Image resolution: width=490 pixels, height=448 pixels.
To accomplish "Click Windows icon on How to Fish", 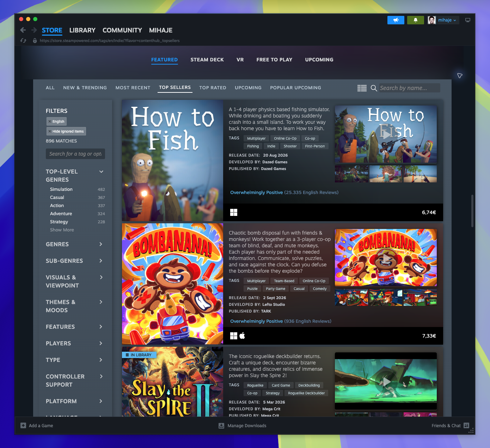I will (234, 212).
